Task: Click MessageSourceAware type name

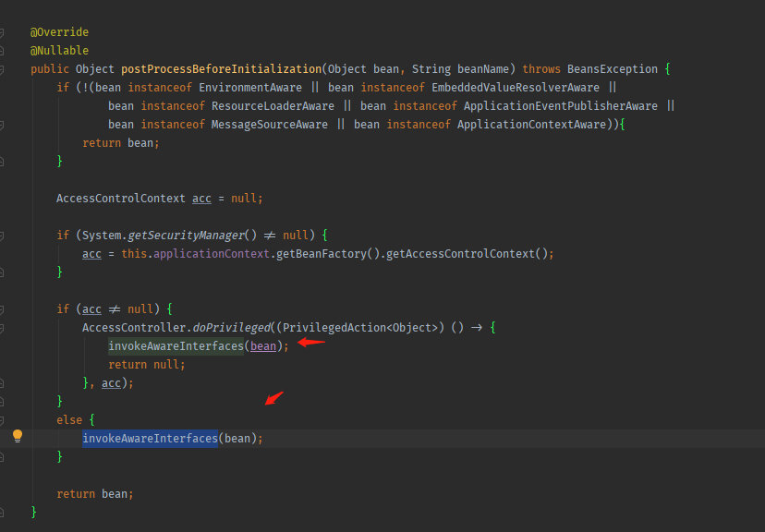Action: pos(269,125)
